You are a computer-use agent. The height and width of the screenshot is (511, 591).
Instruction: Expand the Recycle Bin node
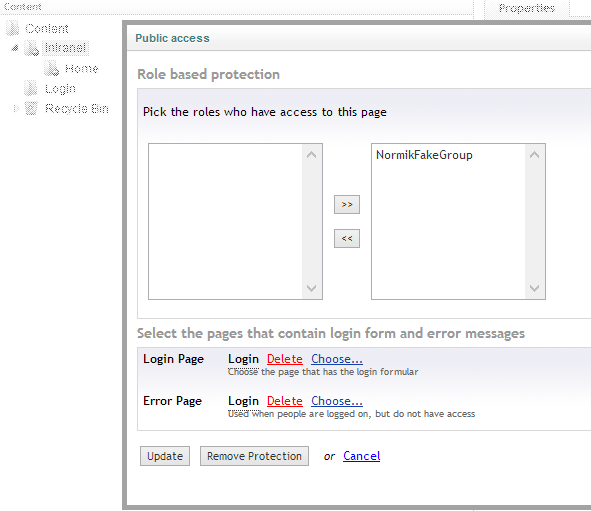pos(16,109)
